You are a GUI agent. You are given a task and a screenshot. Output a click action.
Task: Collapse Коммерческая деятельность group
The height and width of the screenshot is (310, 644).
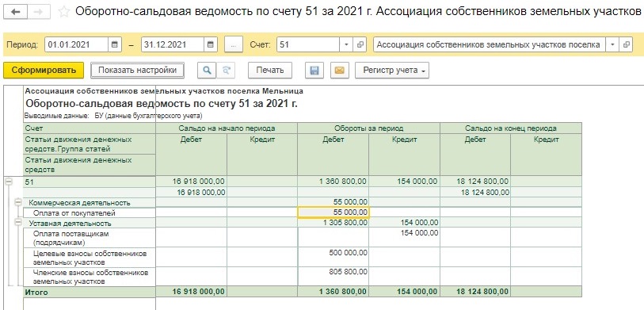tap(18, 202)
